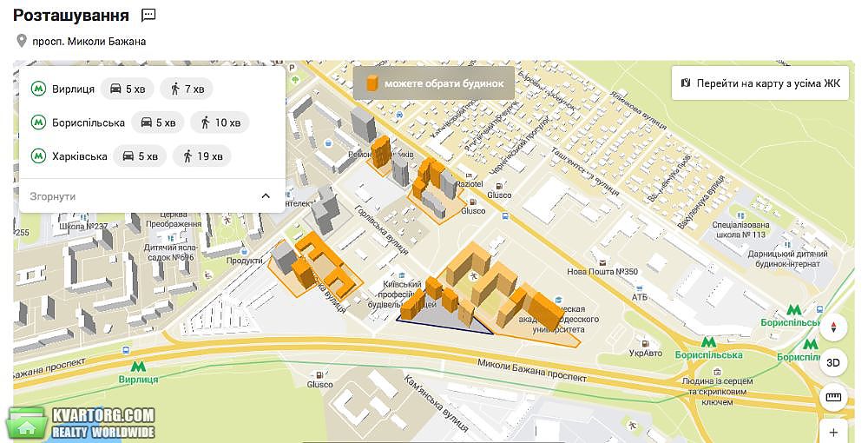Click the просп. Миколи Бажана address
Screen dimensions: 868x443
89,41
